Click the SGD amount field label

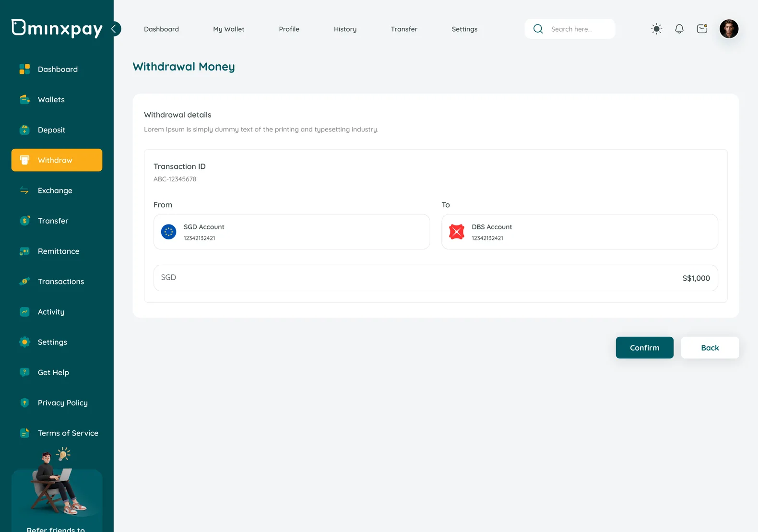pos(168,277)
